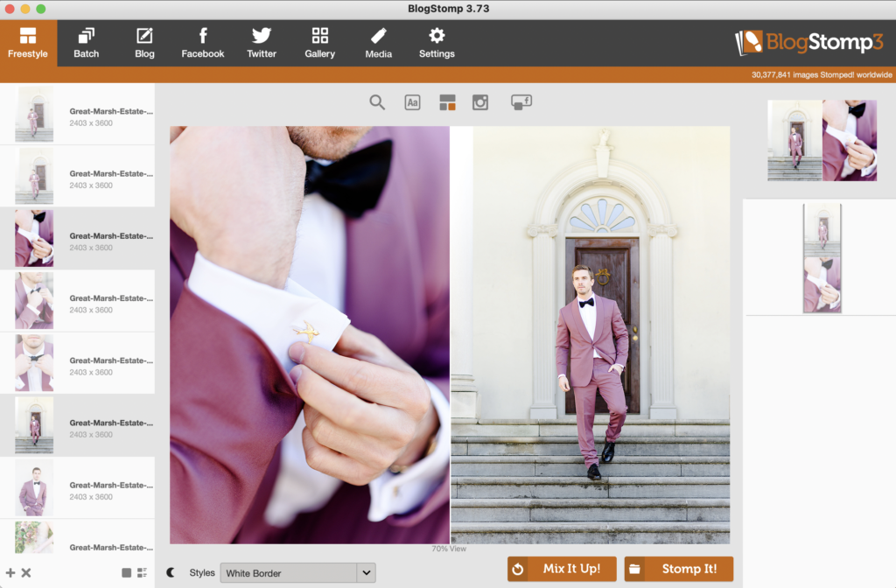The width and height of the screenshot is (896, 588).
Task: Open the White Border styles dropdown
Action: click(x=297, y=572)
